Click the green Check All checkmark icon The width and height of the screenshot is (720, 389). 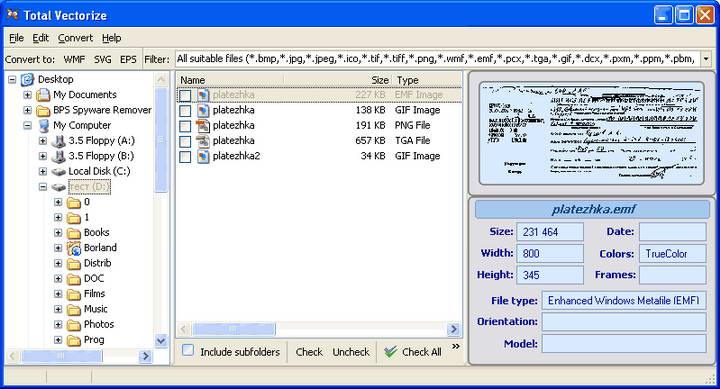[391, 352]
